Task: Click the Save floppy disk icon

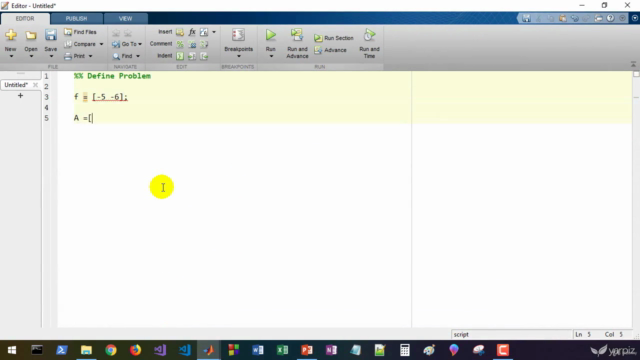Action: [x=51, y=35]
